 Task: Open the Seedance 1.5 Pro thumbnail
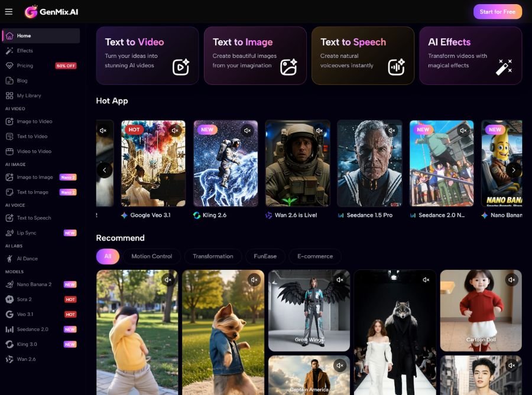[369, 164]
